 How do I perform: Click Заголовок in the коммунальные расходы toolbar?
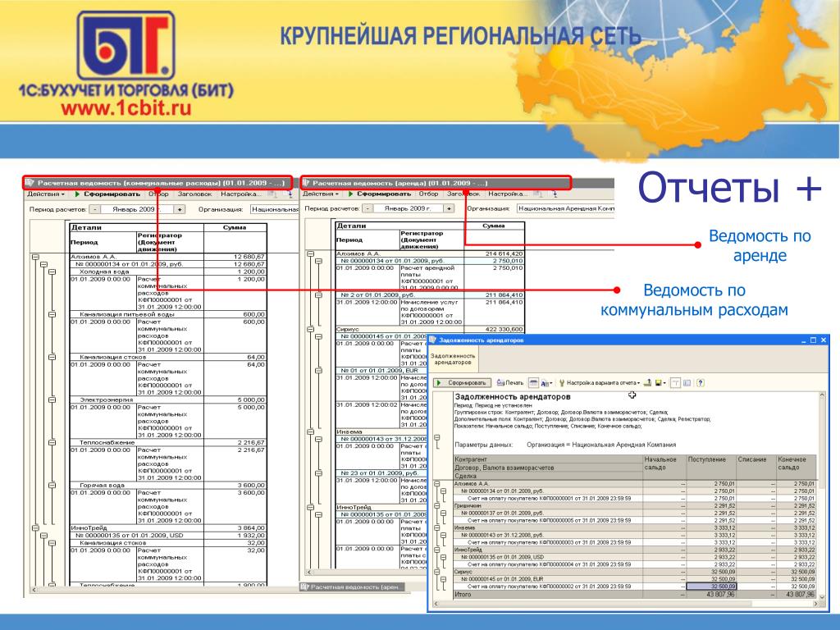[x=195, y=194]
